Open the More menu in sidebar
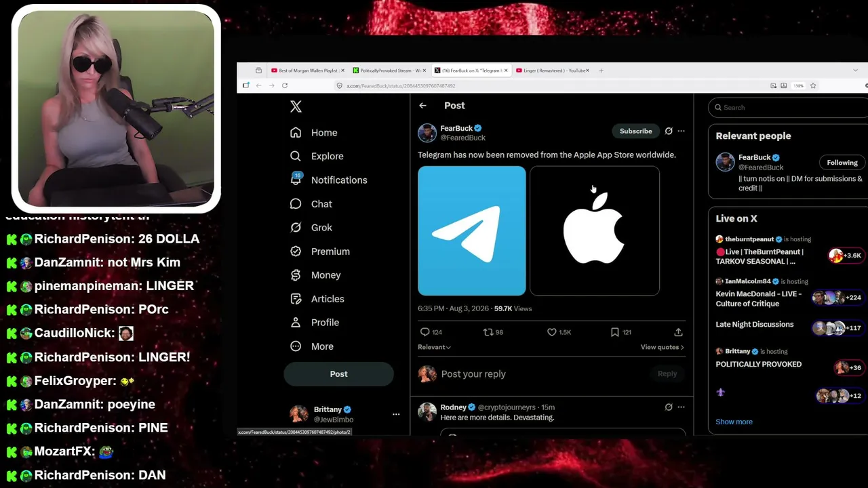 pos(312,346)
